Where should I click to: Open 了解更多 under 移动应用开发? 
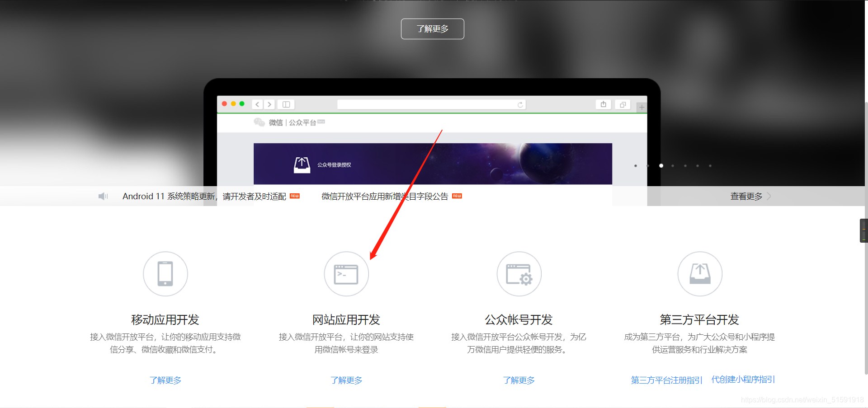(165, 380)
